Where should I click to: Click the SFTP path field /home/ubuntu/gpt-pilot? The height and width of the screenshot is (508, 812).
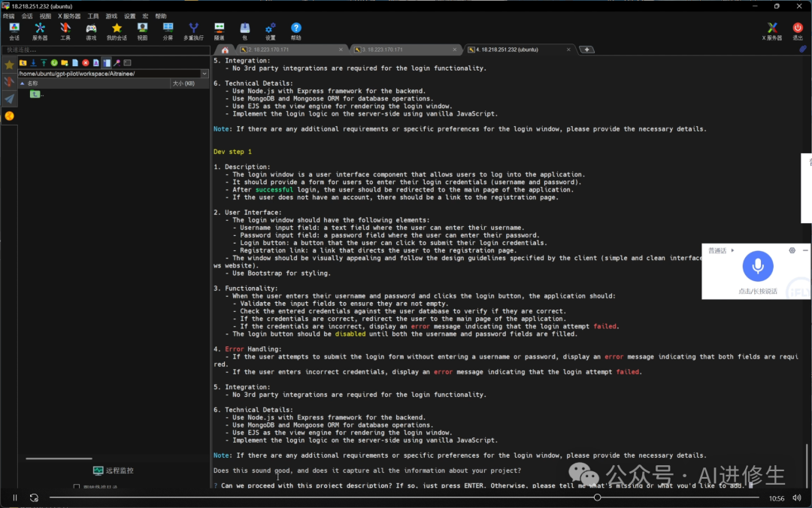coord(109,74)
